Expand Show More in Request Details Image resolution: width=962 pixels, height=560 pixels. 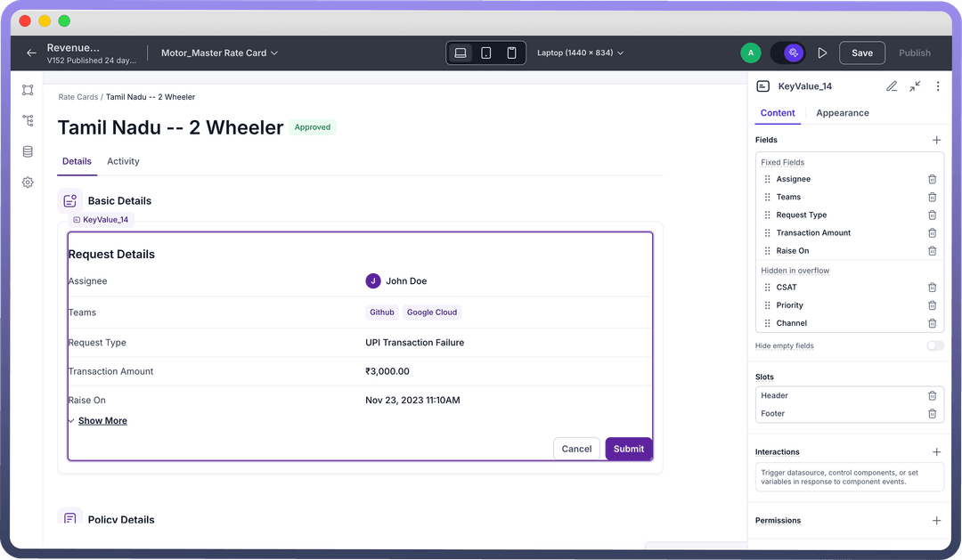102,421
